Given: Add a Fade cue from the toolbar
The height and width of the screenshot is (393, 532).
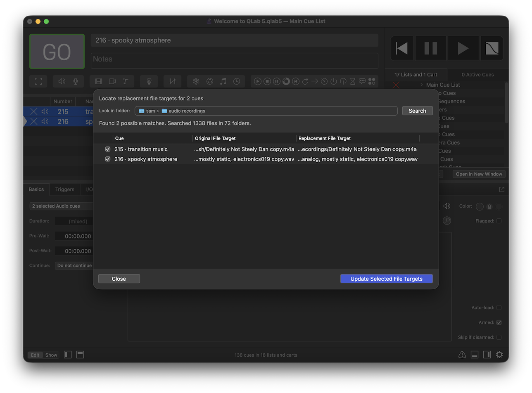Looking at the screenshot, I should 172,81.
